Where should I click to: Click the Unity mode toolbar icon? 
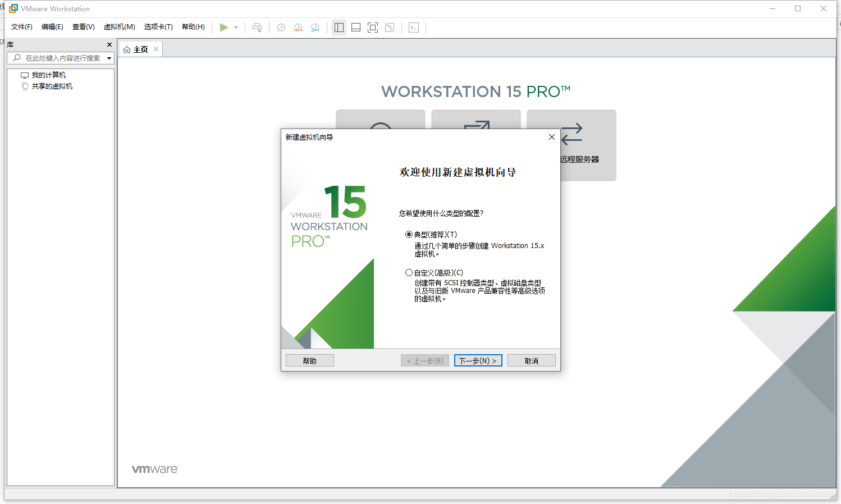390,28
